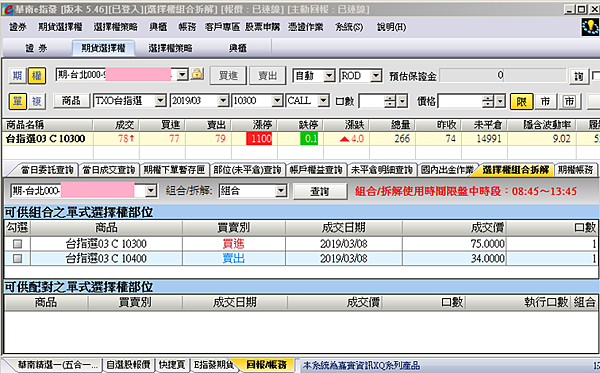The image size is (600, 373).
Task: Open the 未平倉明細查詢 tab
Action: click(382, 170)
